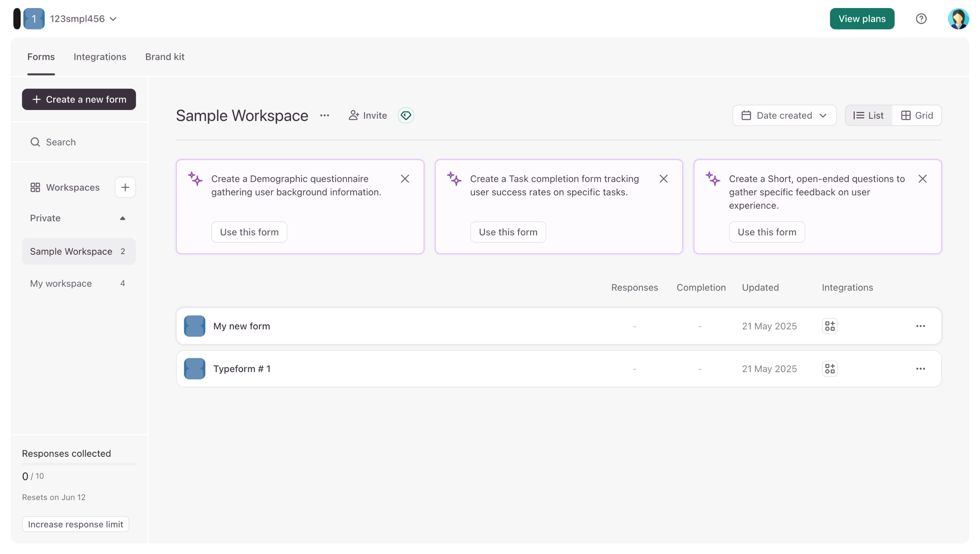Open more options for My new form
This screenshot has width=980, height=554.
pyautogui.click(x=920, y=326)
